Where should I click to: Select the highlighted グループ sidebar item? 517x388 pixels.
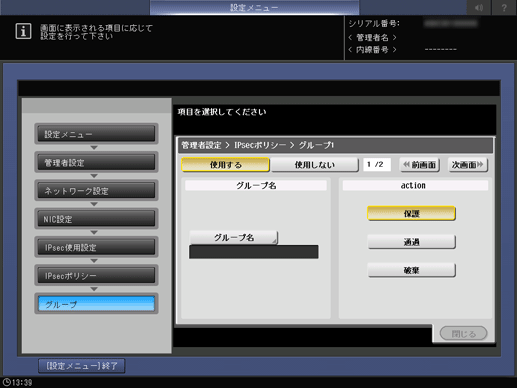(x=96, y=304)
